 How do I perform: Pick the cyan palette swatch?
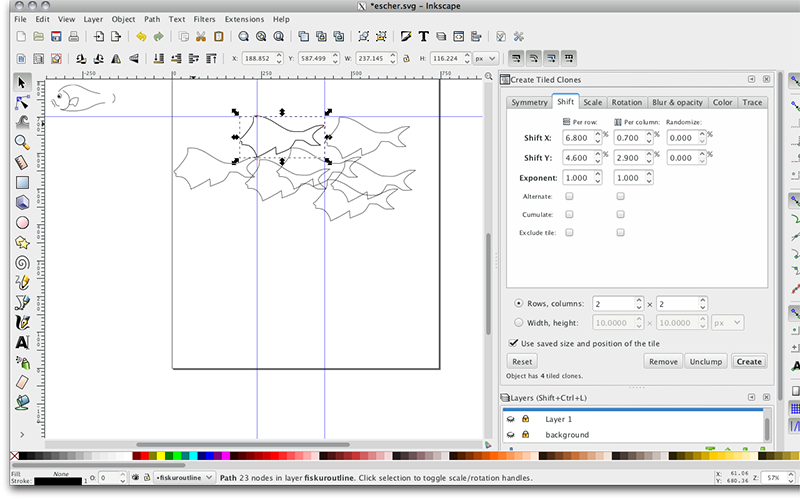click(193, 456)
